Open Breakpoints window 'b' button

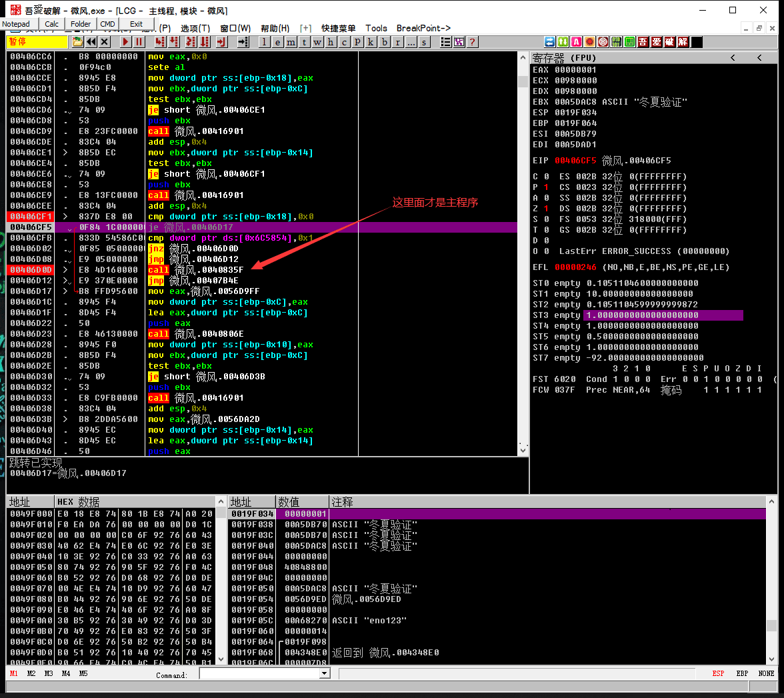tap(384, 42)
